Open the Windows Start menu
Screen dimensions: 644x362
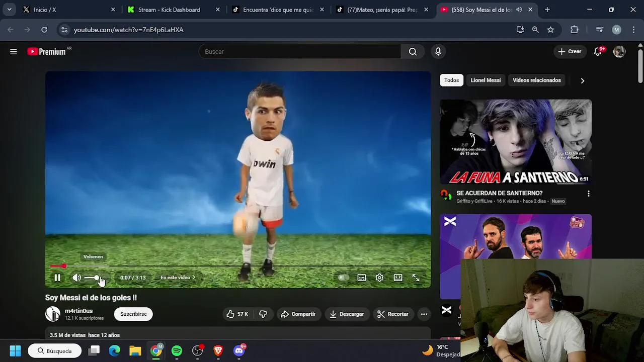[x=15, y=351]
